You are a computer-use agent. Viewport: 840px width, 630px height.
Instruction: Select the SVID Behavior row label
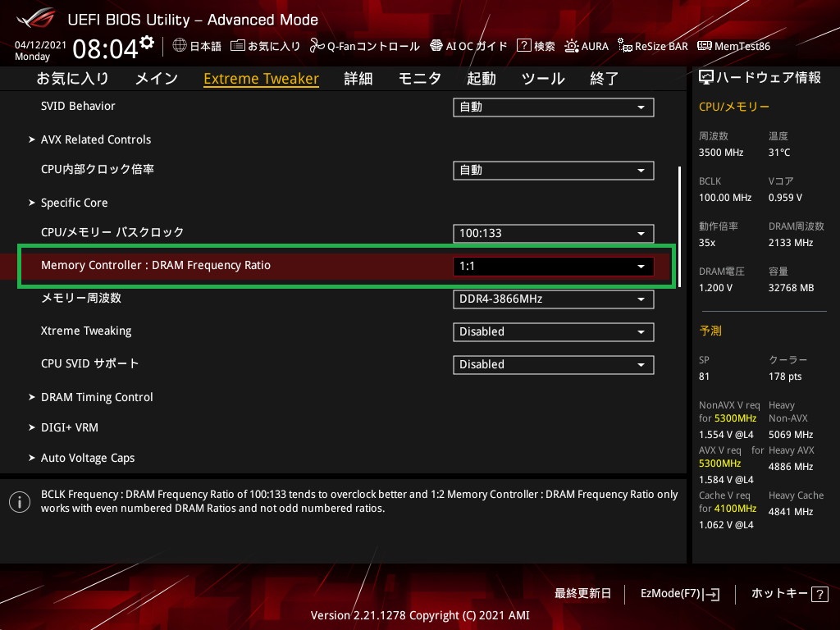(78, 106)
